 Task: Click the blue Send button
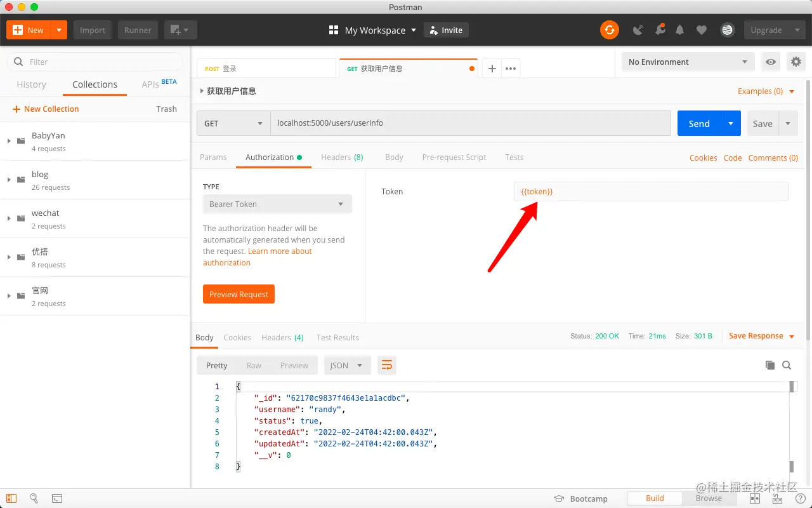699,123
